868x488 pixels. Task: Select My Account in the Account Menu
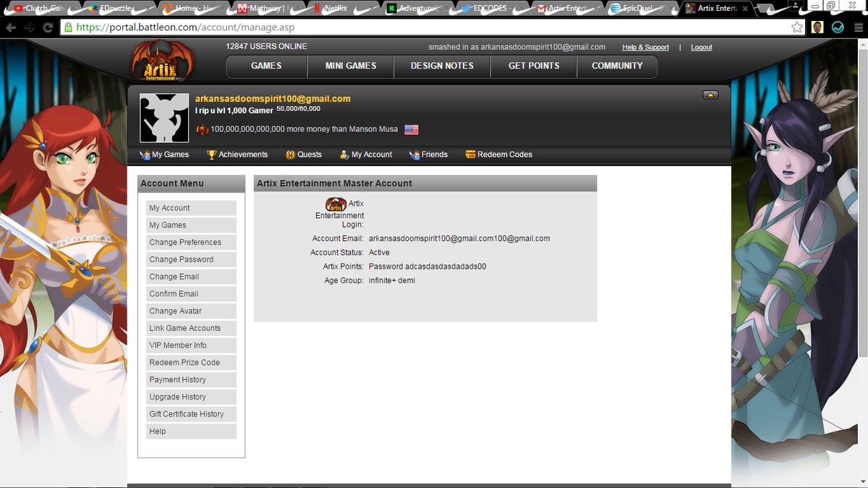pos(191,208)
